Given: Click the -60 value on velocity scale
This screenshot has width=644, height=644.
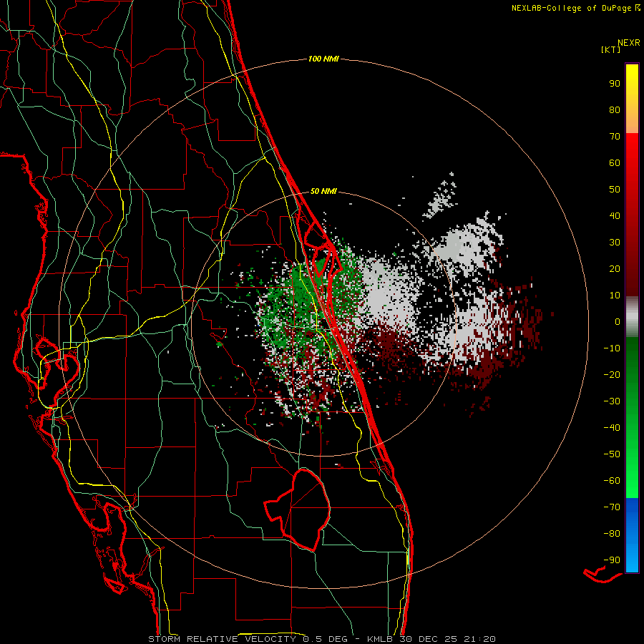Looking at the screenshot, I should (612, 481).
